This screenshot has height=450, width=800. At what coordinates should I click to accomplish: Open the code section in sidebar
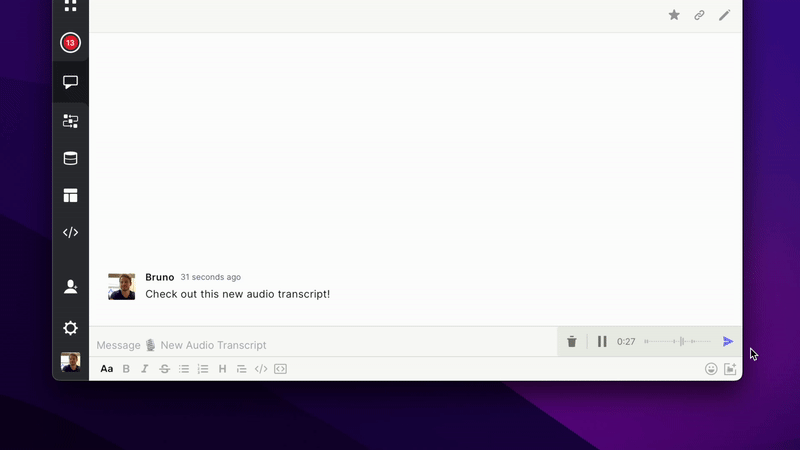pyautogui.click(x=70, y=233)
